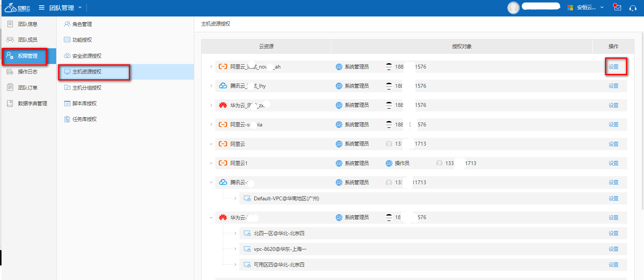644x280 pixels.
Task: Open 团队信息 in the sidebar
Action: coord(28,24)
